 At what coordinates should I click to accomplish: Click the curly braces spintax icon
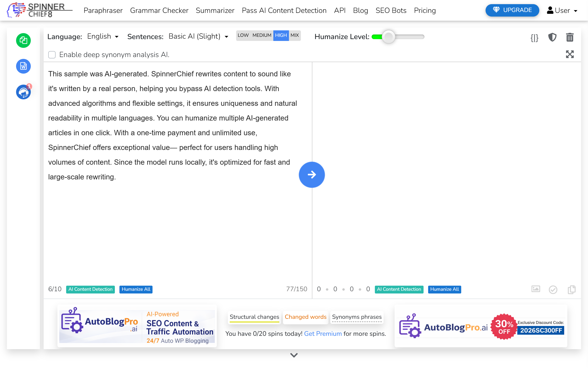pyautogui.click(x=534, y=38)
